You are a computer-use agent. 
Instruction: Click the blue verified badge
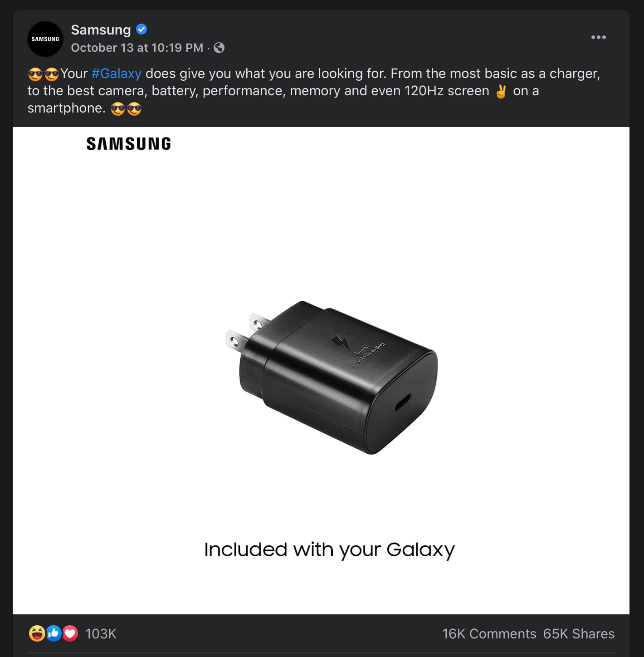pos(141,29)
